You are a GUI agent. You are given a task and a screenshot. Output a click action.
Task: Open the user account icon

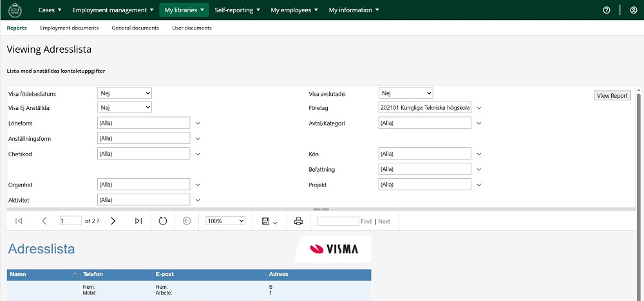633,10
